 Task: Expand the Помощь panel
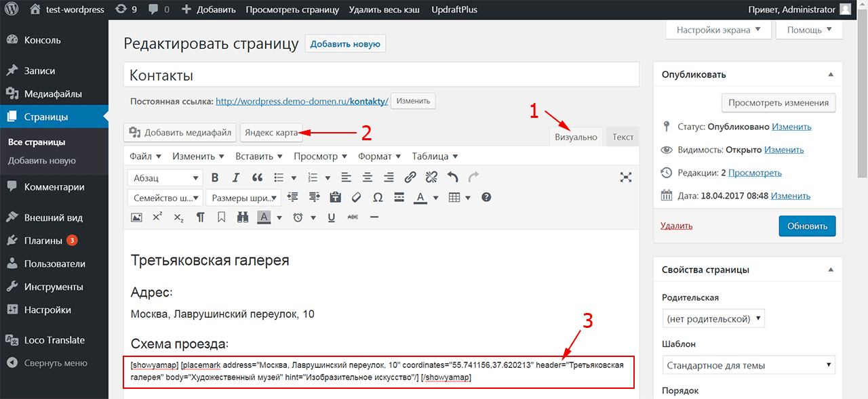click(810, 30)
